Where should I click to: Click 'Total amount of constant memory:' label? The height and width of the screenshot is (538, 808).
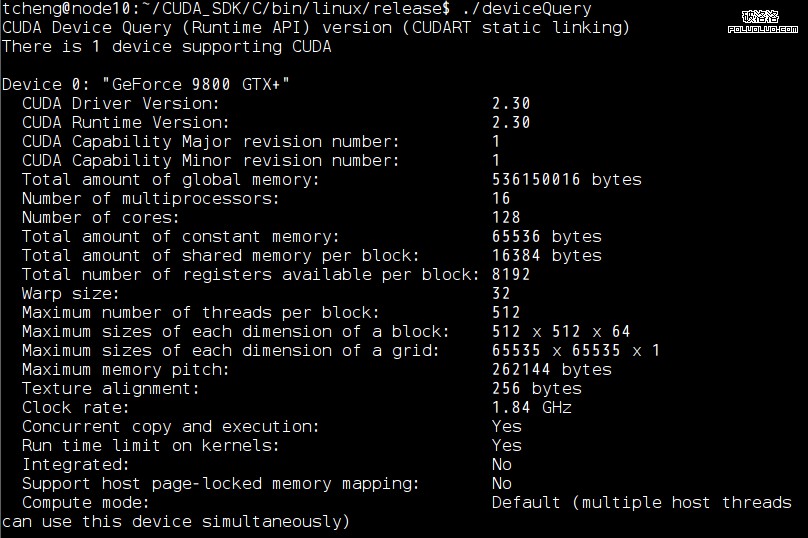180,237
